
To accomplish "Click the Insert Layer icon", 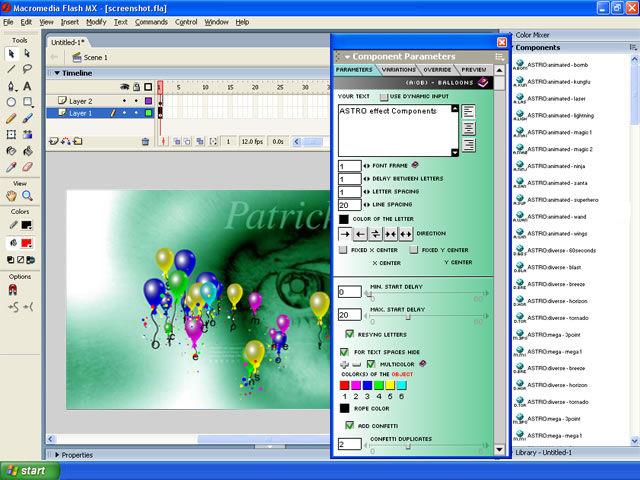I will click(53, 142).
